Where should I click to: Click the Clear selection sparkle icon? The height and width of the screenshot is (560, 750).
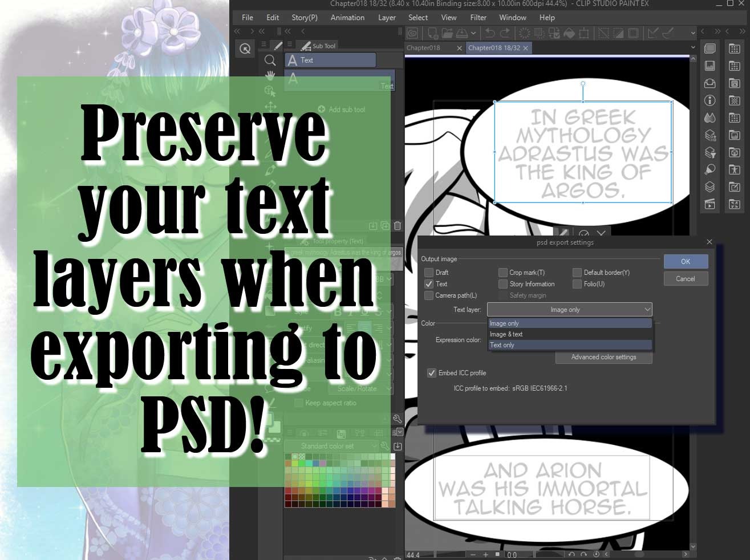pyautogui.click(x=524, y=33)
